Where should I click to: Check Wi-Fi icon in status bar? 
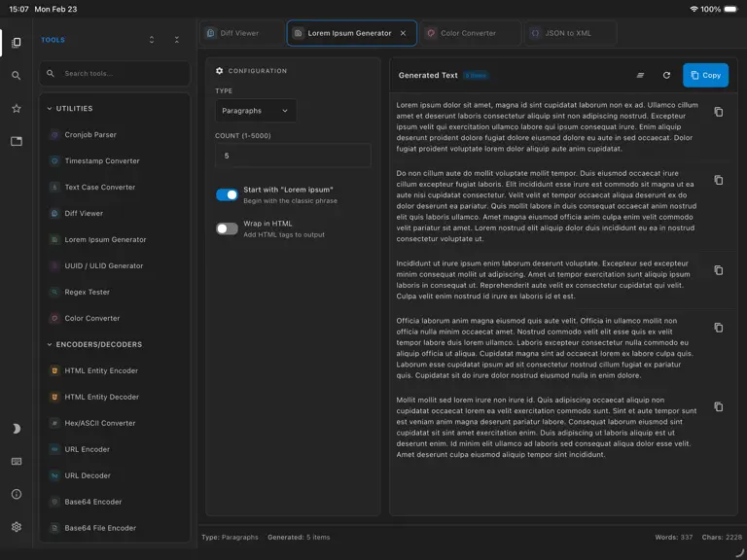(694, 9)
